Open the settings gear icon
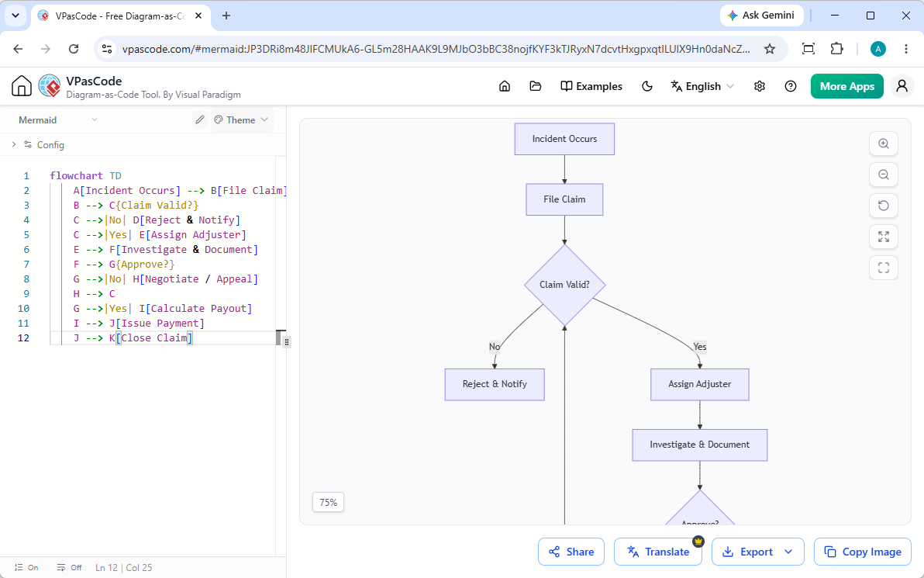The width and height of the screenshot is (924, 578). coord(760,86)
